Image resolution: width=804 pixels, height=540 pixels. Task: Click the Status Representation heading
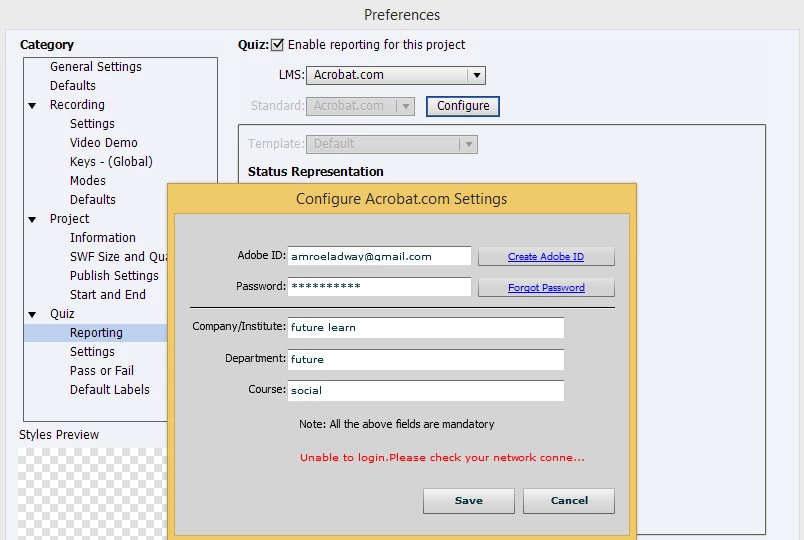point(315,172)
